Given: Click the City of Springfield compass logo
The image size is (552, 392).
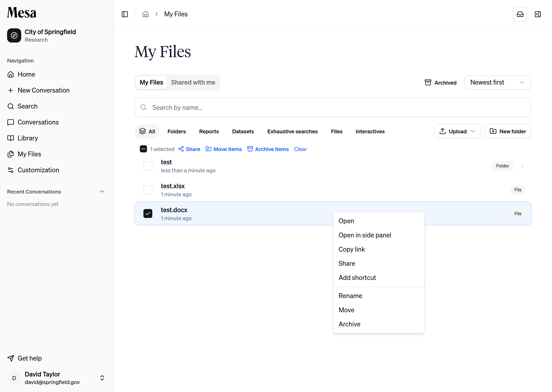Looking at the screenshot, I should coord(14,35).
